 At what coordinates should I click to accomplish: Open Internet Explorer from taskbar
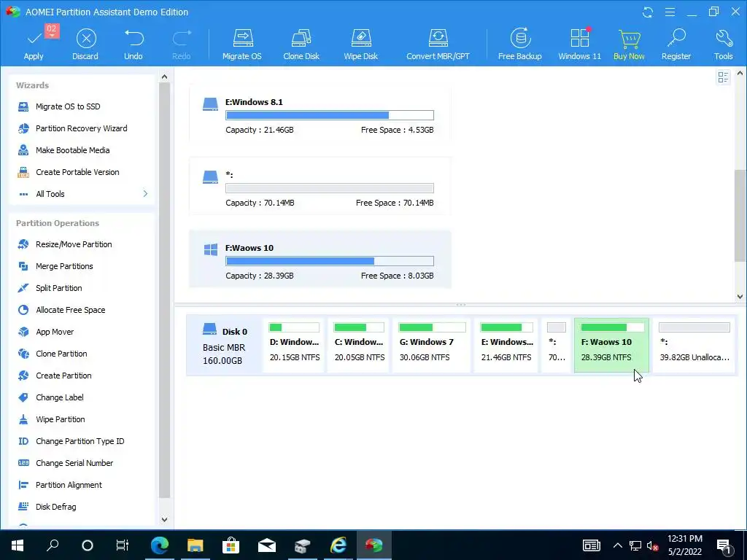338,545
